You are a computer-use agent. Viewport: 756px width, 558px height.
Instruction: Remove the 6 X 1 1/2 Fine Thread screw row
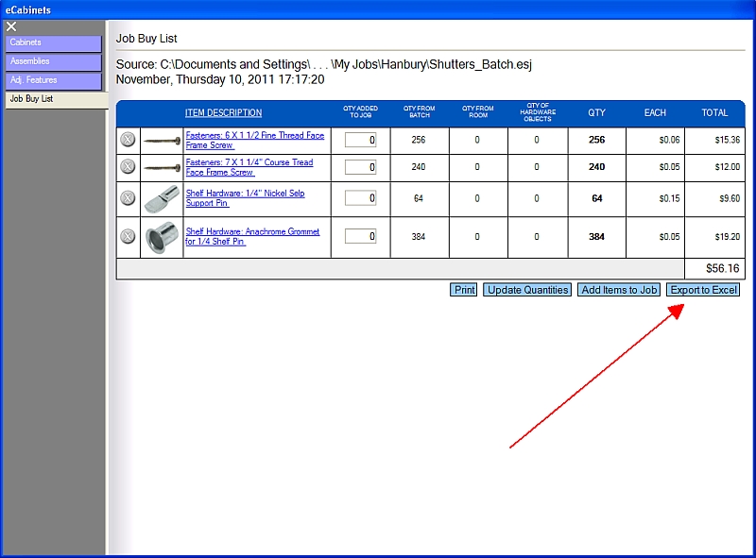click(129, 140)
